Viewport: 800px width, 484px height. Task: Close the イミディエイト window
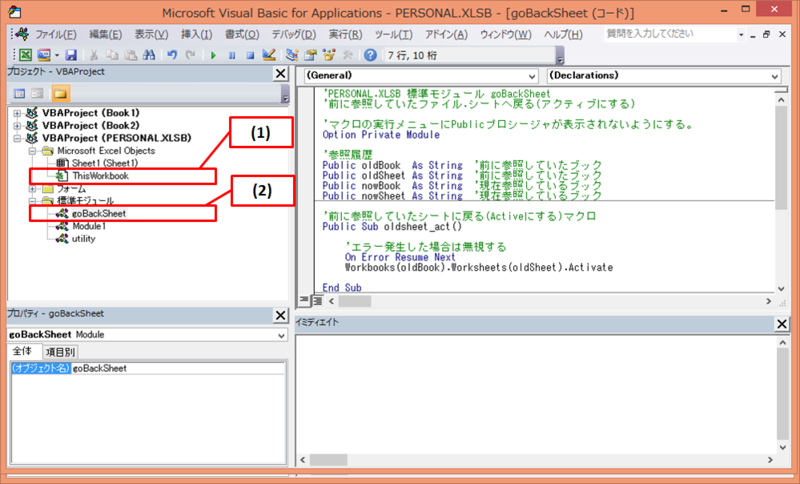click(781, 324)
